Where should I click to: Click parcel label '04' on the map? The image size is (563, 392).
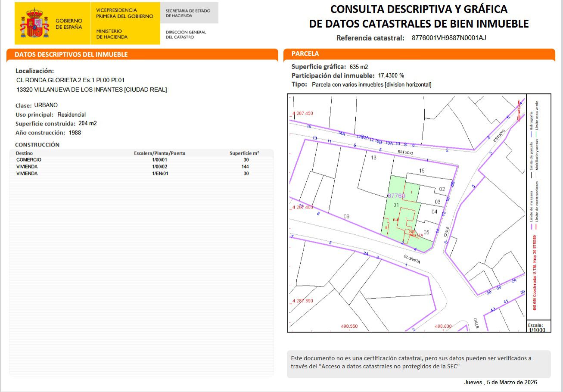click(434, 212)
